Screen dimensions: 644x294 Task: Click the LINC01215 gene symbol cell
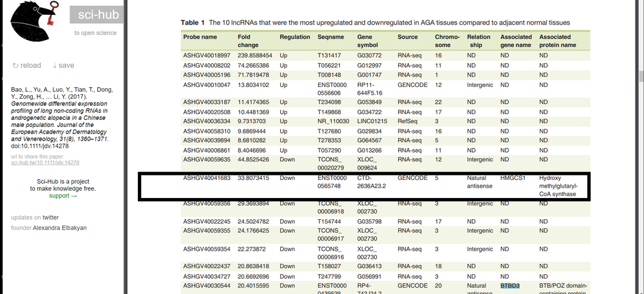(x=374, y=121)
